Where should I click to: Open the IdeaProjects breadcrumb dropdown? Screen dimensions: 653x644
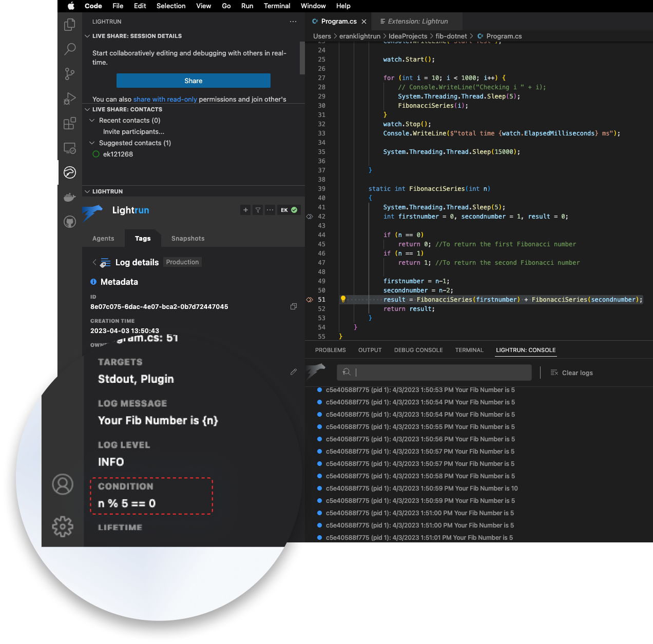click(x=408, y=36)
